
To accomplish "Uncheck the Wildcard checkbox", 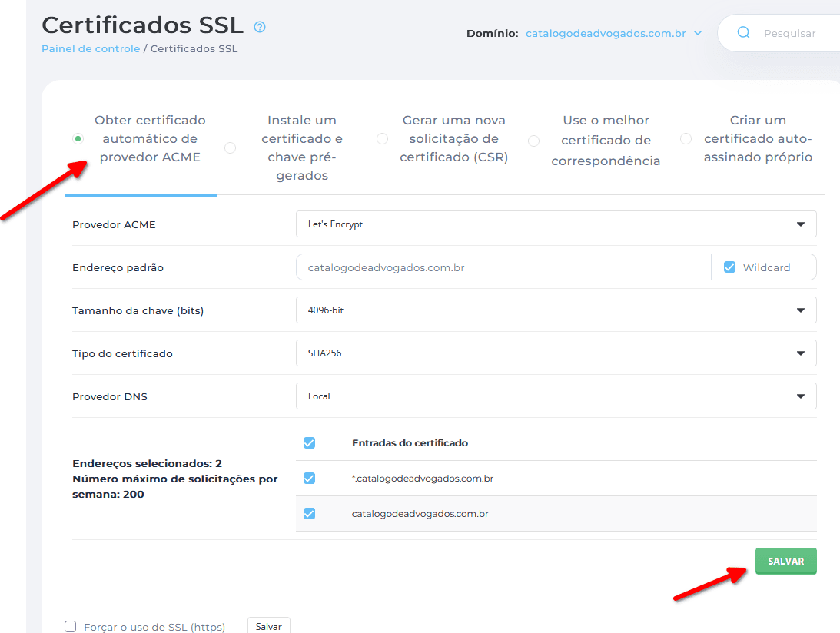I will pyautogui.click(x=729, y=267).
